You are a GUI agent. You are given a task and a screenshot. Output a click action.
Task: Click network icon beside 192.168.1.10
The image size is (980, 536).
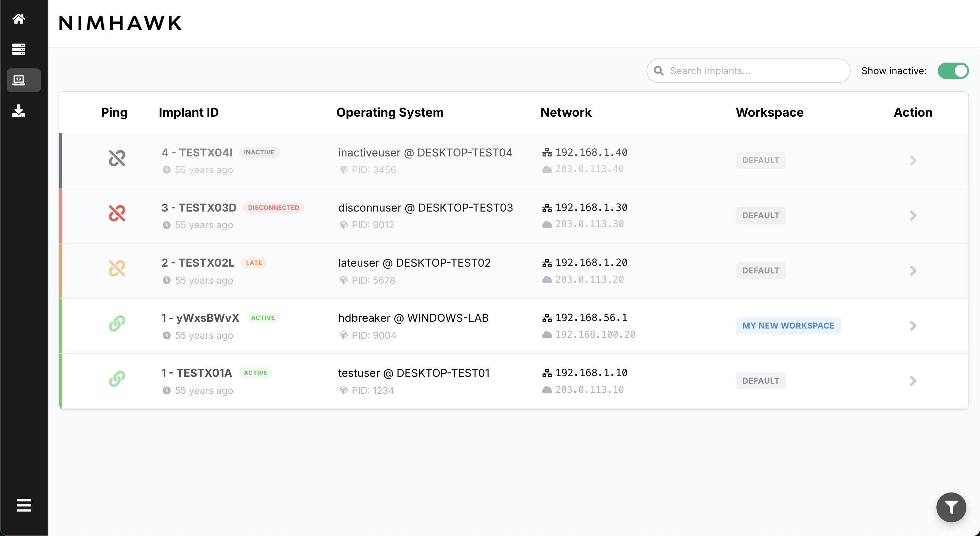[x=547, y=373]
